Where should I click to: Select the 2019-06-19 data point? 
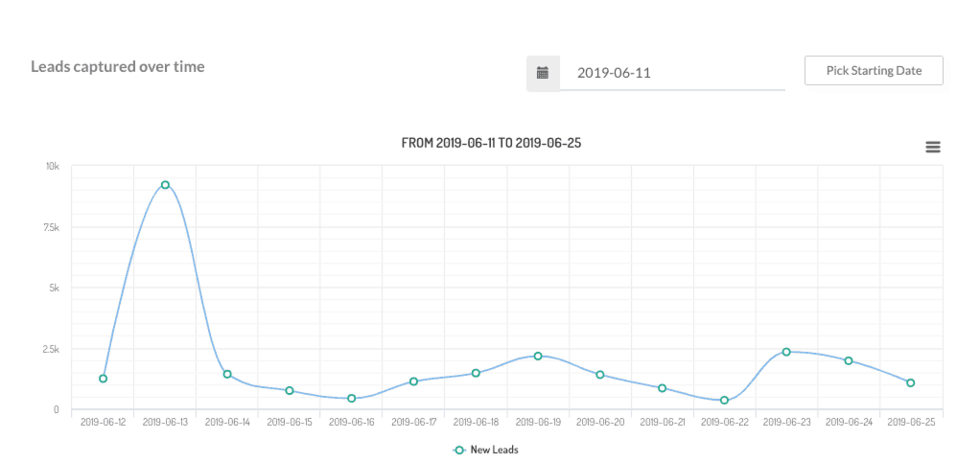pos(538,356)
